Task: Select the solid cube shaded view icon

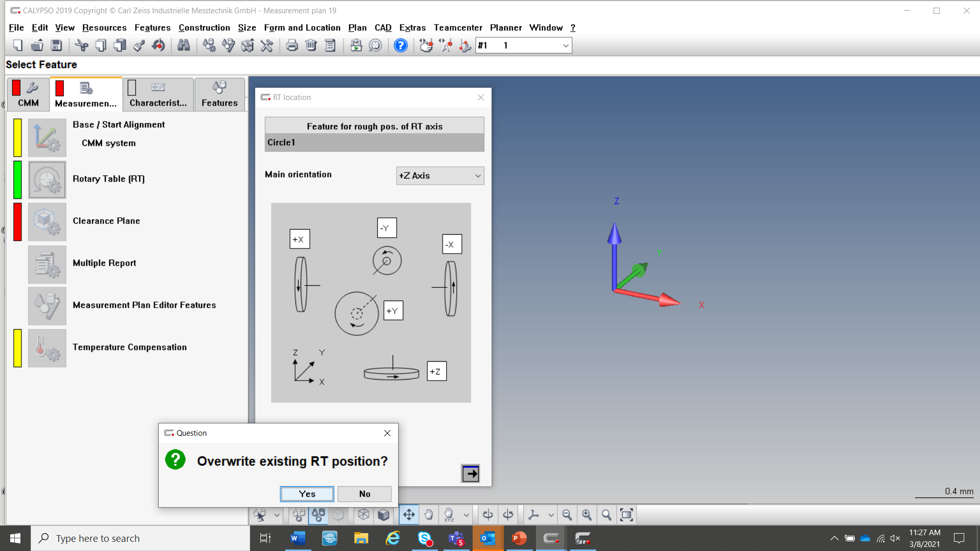Action: click(x=384, y=514)
